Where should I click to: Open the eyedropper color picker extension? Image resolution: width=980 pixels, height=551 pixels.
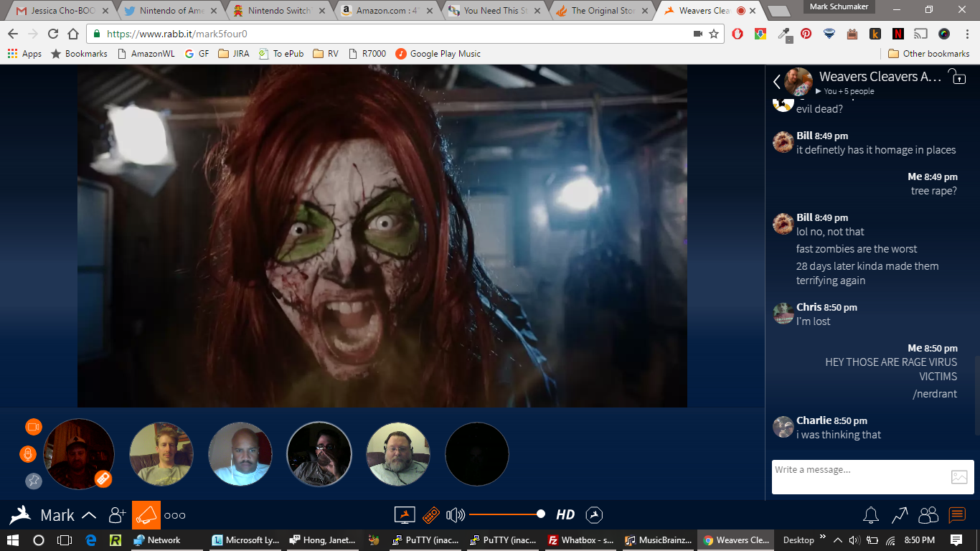coord(784,34)
